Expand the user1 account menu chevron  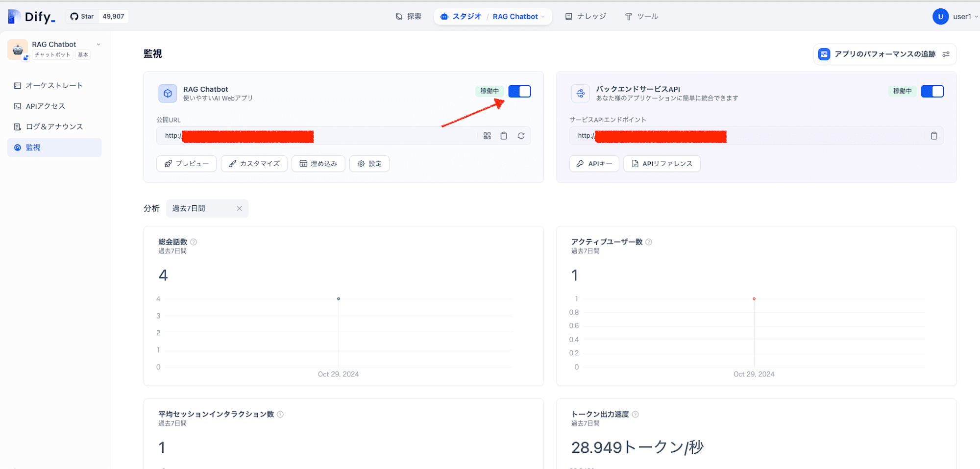tap(976, 17)
